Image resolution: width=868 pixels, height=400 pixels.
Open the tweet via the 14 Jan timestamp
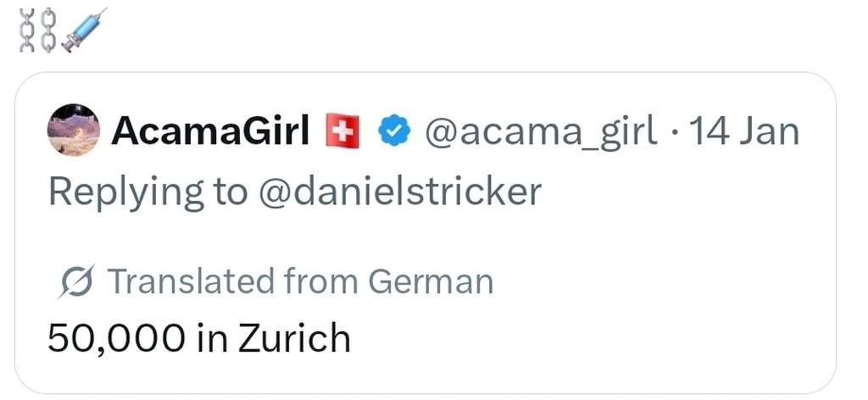click(744, 131)
